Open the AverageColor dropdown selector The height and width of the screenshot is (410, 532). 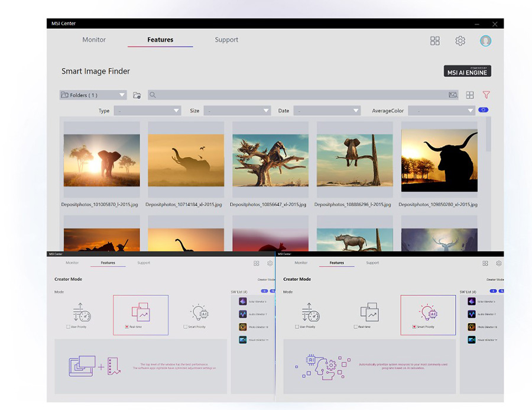(x=442, y=111)
